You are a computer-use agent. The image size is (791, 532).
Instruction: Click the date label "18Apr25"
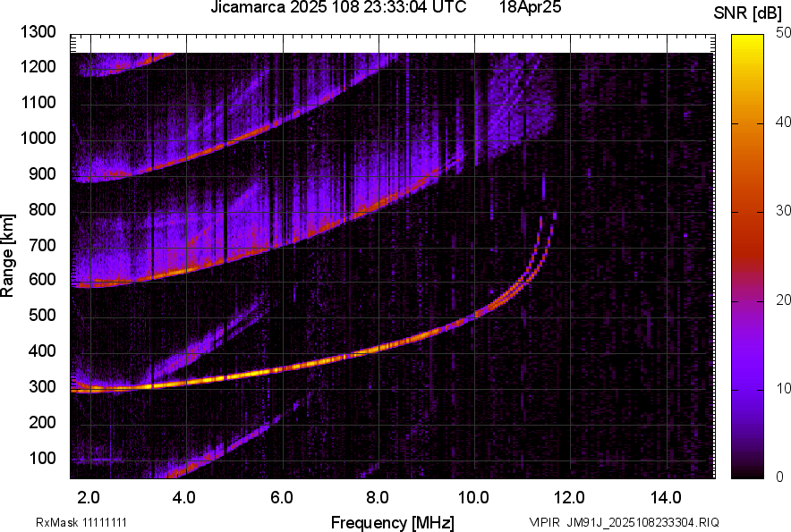[531, 7]
